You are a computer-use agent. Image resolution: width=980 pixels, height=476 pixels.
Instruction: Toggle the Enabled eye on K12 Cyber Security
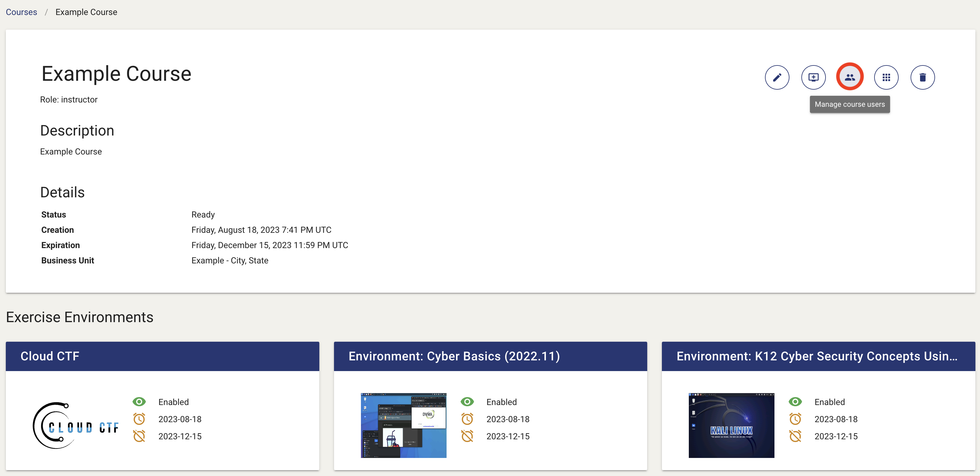pyautogui.click(x=796, y=401)
